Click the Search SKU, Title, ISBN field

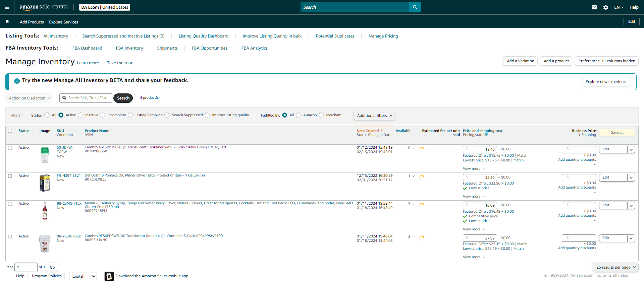(x=86, y=98)
